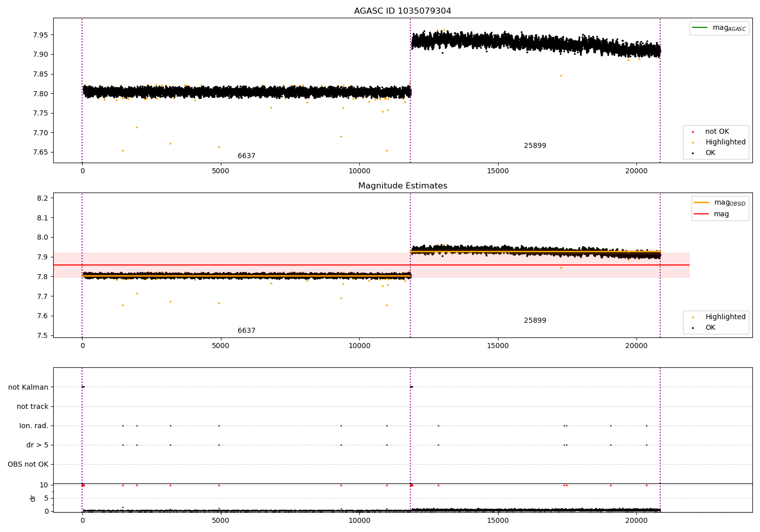
Task: Select 'OK' legend entry in Magnitude Estimates plot
Action: click(710, 328)
